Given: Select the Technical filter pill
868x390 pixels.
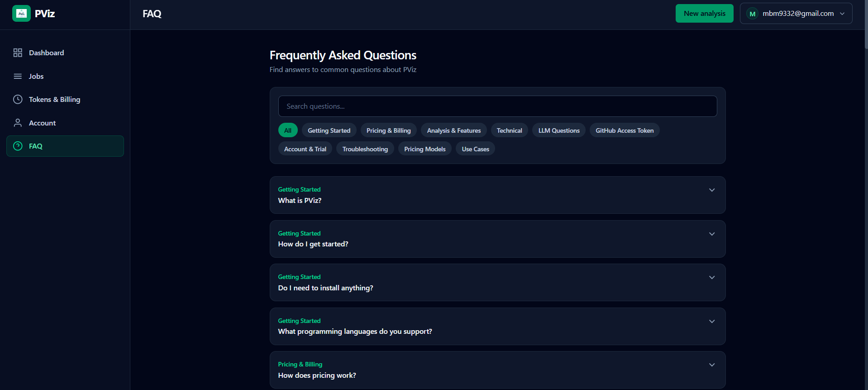Looking at the screenshot, I should click(x=509, y=130).
